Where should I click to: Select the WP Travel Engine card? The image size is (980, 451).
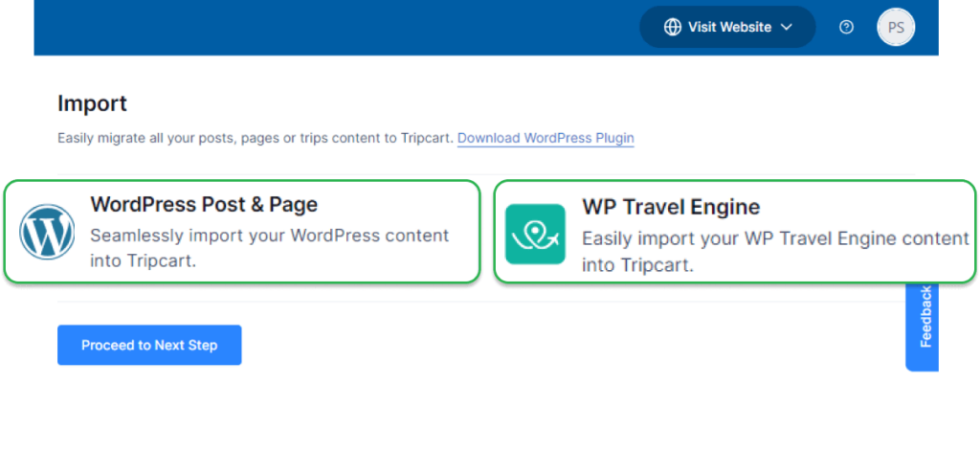point(735,232)
